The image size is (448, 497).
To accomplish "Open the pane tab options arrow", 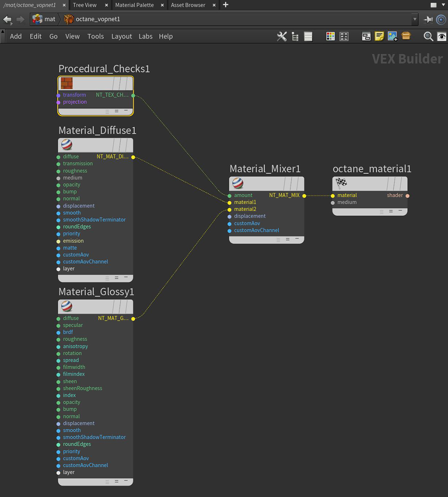I will [443, 5].
